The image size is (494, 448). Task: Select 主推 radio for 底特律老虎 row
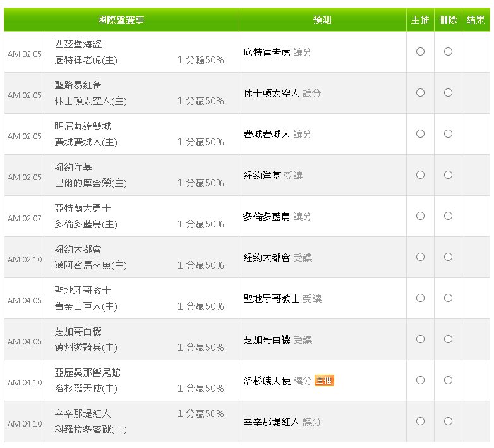tap(420, 52)
